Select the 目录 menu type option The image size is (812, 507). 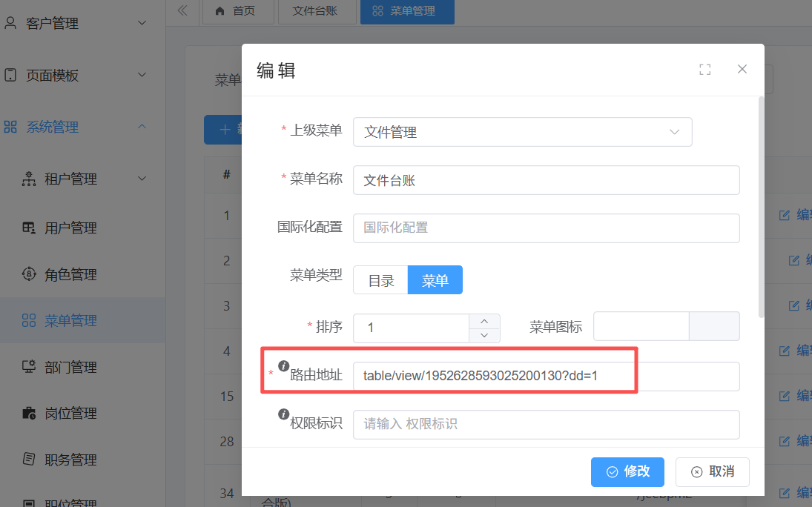pyautogui.click(x=380, y=280)
